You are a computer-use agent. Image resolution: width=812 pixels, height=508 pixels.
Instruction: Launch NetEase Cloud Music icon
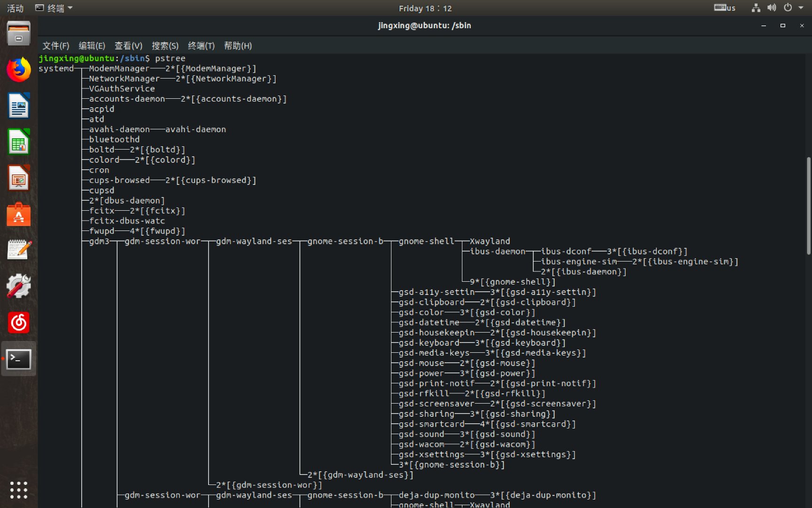tap(19, 323)
